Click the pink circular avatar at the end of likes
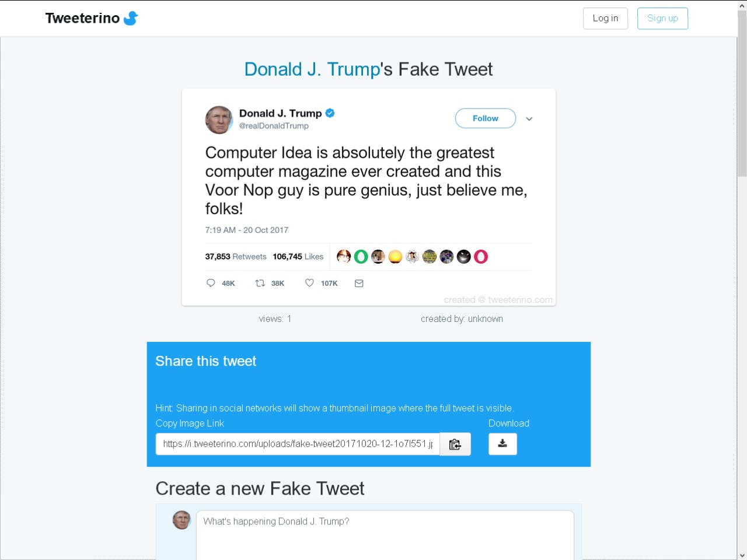This screenshot has height=560, width=747. [x=481, y=256]
